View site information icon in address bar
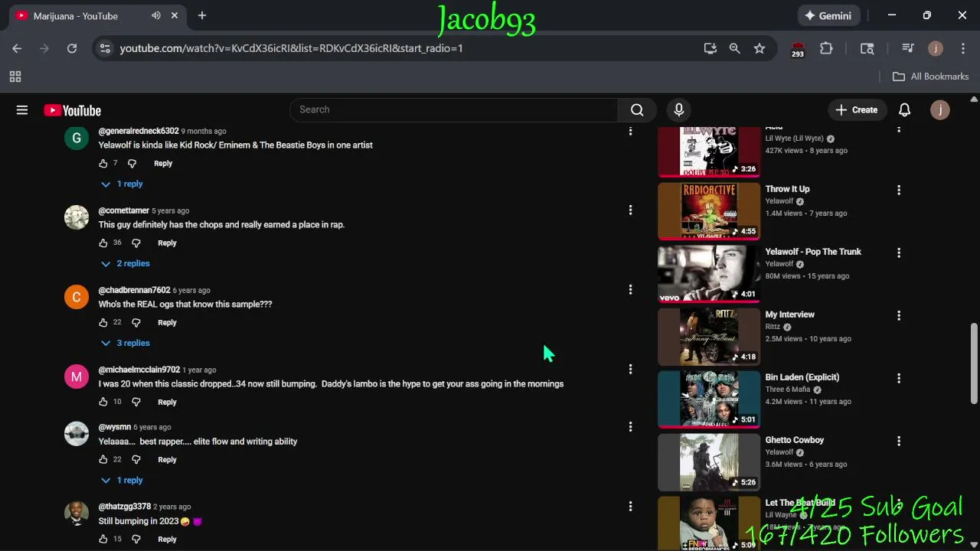Image resolution: width=980 pixels, height=551 pixels. click(x=105, y=48)
